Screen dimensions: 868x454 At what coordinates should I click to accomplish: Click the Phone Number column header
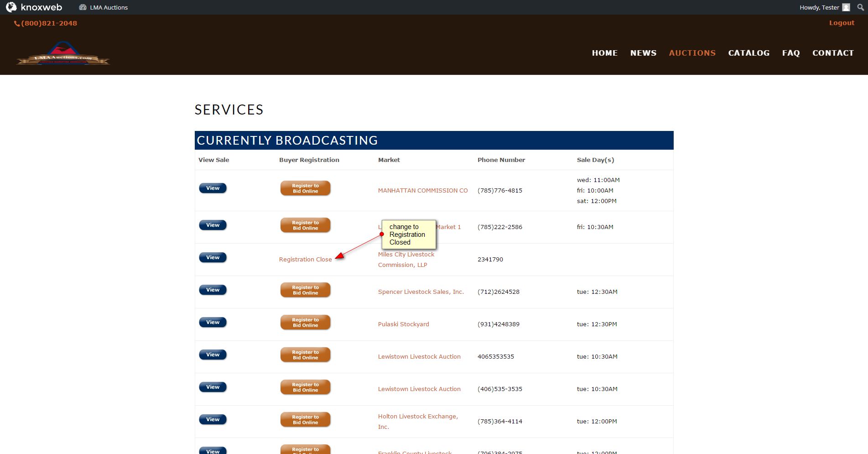[x=501, y=160]
